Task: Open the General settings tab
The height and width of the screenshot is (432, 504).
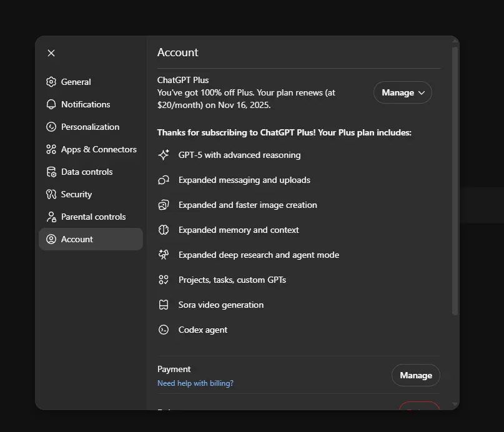Action: pos(91,82)
